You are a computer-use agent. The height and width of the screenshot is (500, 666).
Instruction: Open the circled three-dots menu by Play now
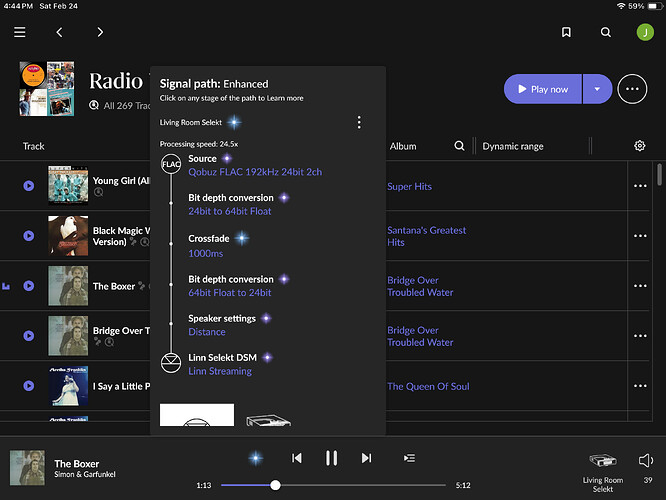632,89
